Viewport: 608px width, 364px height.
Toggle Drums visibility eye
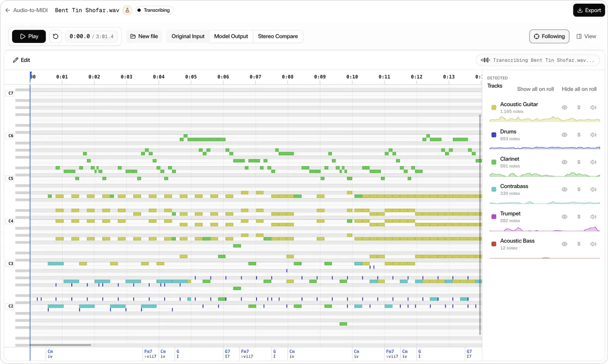564,135
